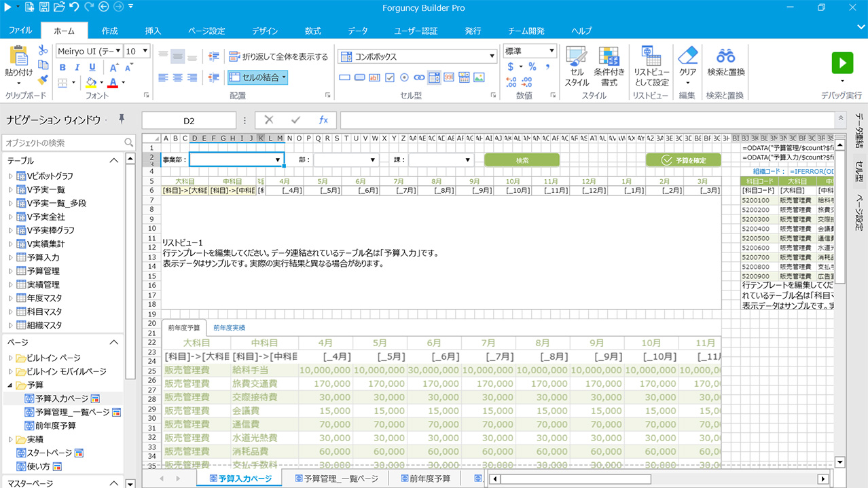Click the cut scissors icon
The height and width of the screenshot is (488, 868).
[x=43, y=50]
